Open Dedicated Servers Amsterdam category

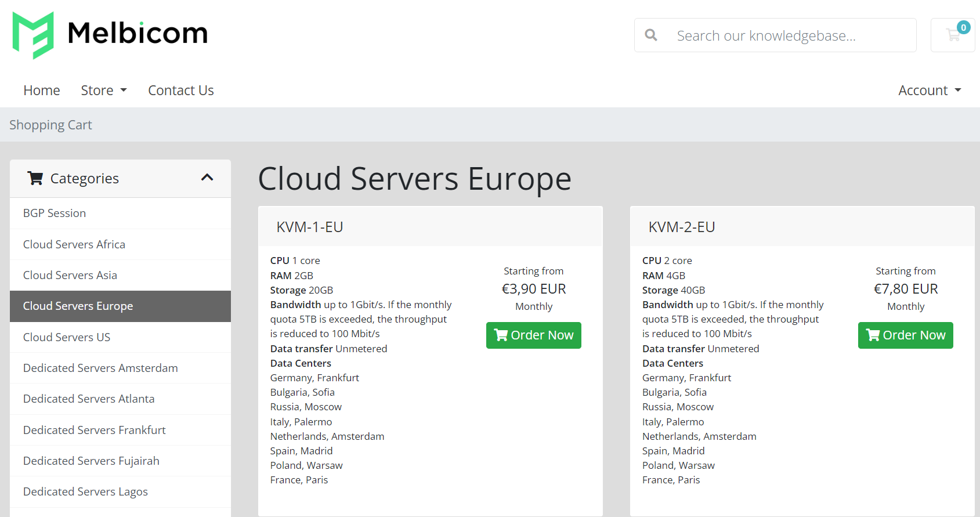120,368
